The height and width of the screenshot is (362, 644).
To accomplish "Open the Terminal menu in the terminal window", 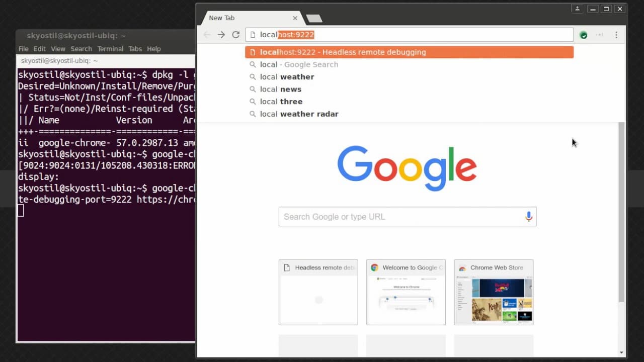I will [x=110, y=49].
